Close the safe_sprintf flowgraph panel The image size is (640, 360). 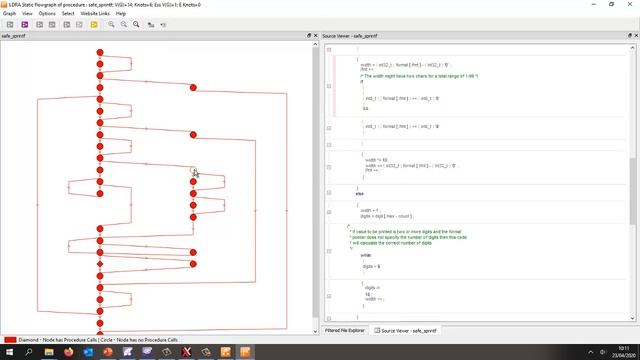[x=315, y=36]
